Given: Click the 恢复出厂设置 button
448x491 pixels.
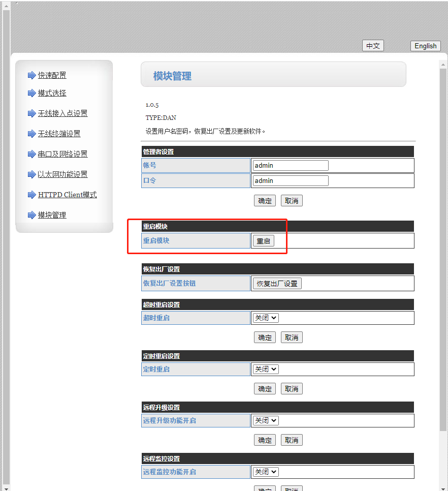Looking at the screenshot, I should point(277,284).
